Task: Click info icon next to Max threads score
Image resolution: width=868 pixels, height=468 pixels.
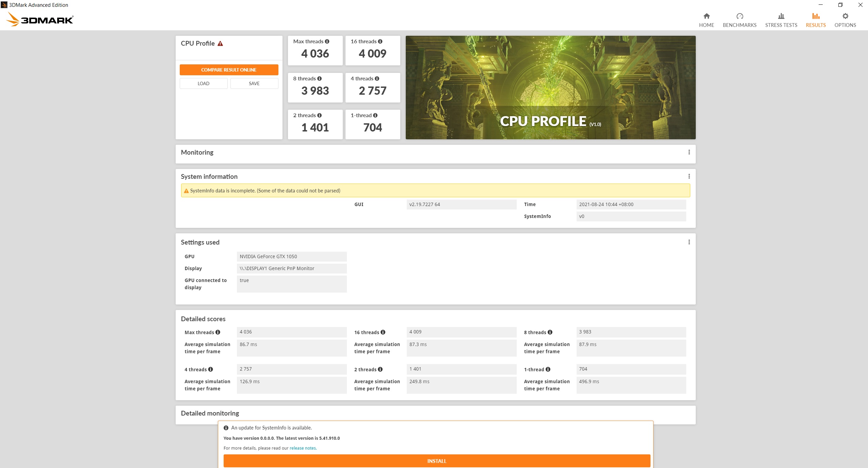Action: pyautogui.click(x=327, y=42)
